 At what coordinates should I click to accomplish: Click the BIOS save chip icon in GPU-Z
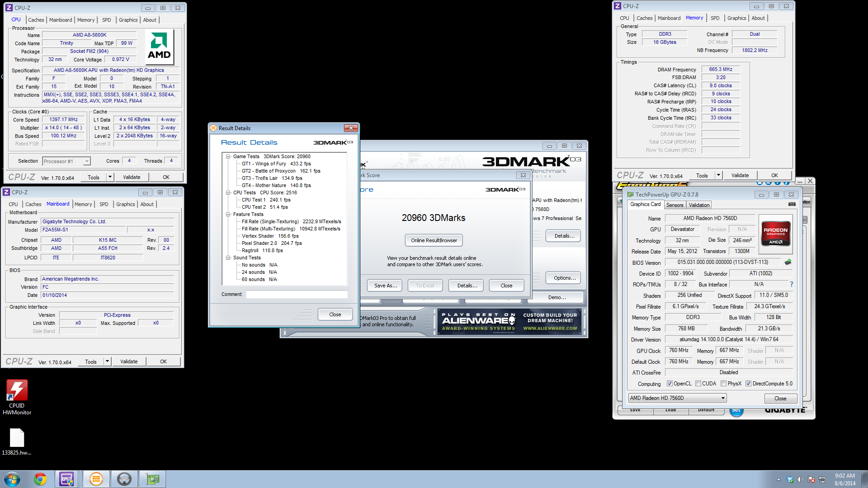(788, 262)
